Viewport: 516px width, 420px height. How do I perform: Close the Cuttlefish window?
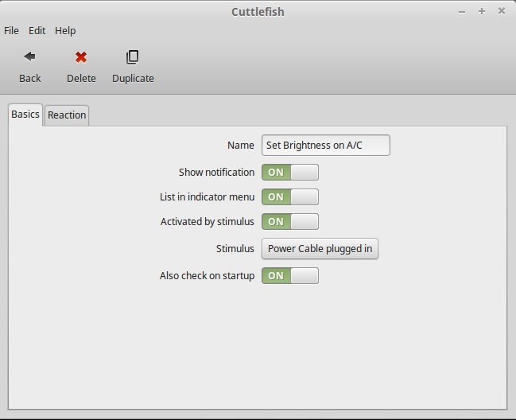[501, 11]
